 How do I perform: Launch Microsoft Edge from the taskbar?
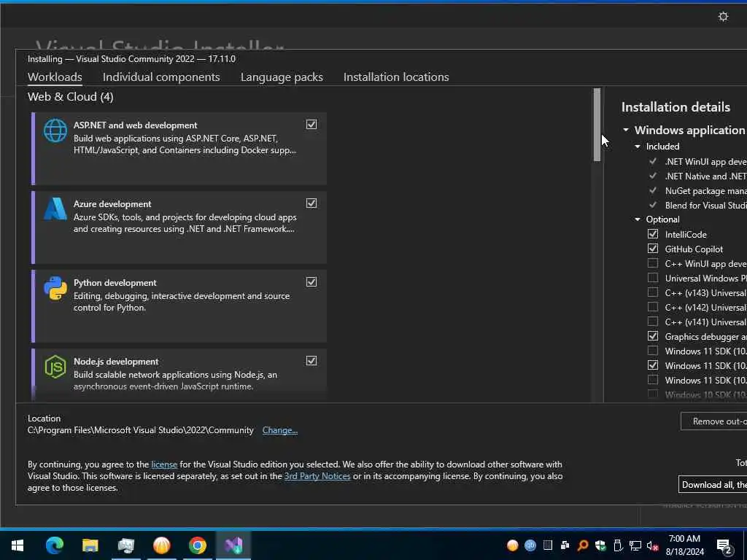(54, 545)
